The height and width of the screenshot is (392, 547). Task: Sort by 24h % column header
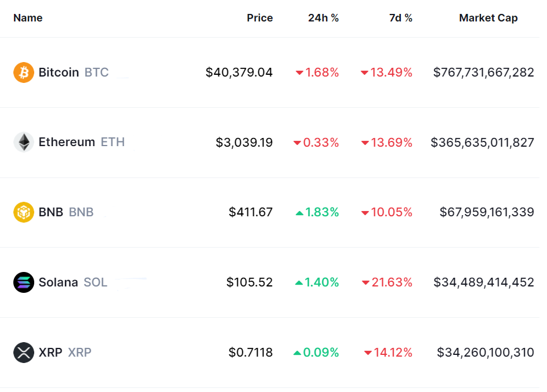pos(323,18)
